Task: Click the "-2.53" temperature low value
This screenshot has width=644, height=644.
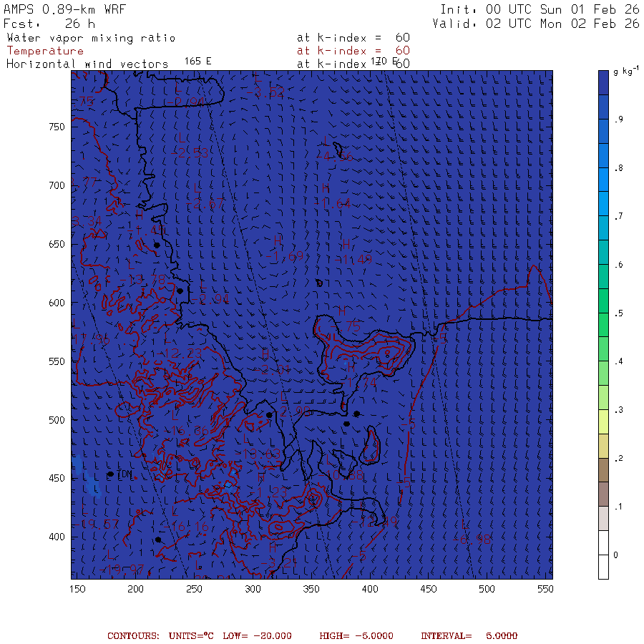Action: 190,154
